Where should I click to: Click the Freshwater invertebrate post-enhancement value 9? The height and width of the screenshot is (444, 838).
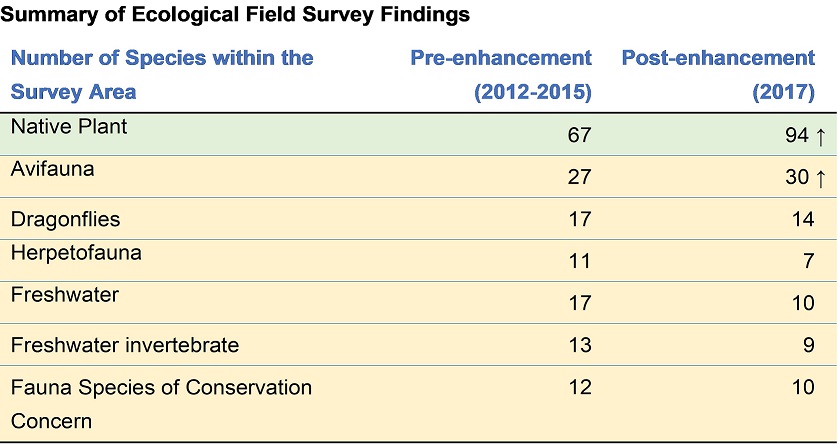point(809,345)
